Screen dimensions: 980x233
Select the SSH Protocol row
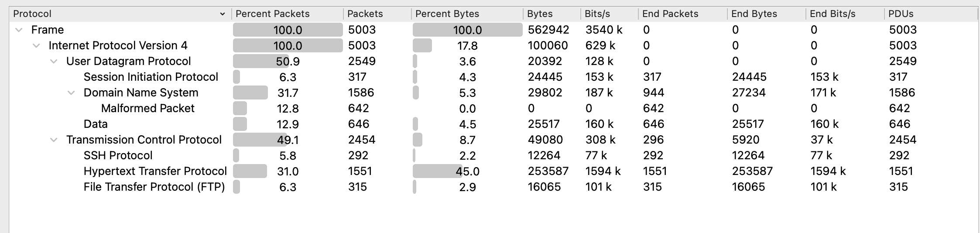click(493, 156)
